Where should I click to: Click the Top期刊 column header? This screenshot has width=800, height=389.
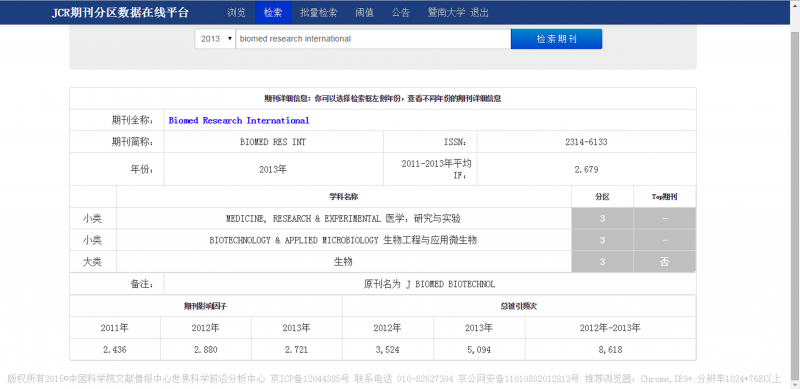coord(664,197)
